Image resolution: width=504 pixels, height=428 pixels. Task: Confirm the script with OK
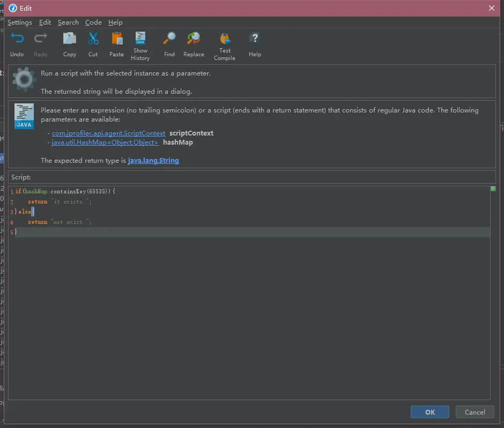(x=430, y=412)
